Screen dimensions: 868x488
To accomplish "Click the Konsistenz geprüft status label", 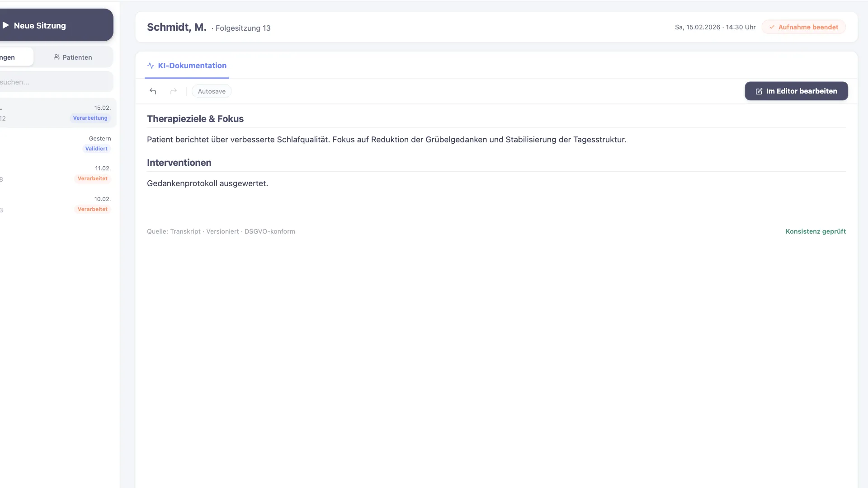I will [x=816, y=231].
